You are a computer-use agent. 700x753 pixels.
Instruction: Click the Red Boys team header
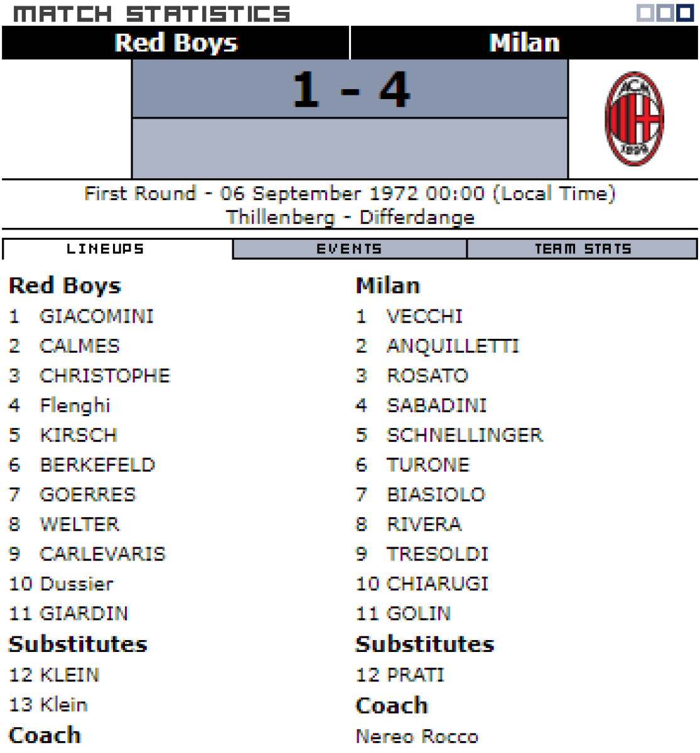[176, 43]
